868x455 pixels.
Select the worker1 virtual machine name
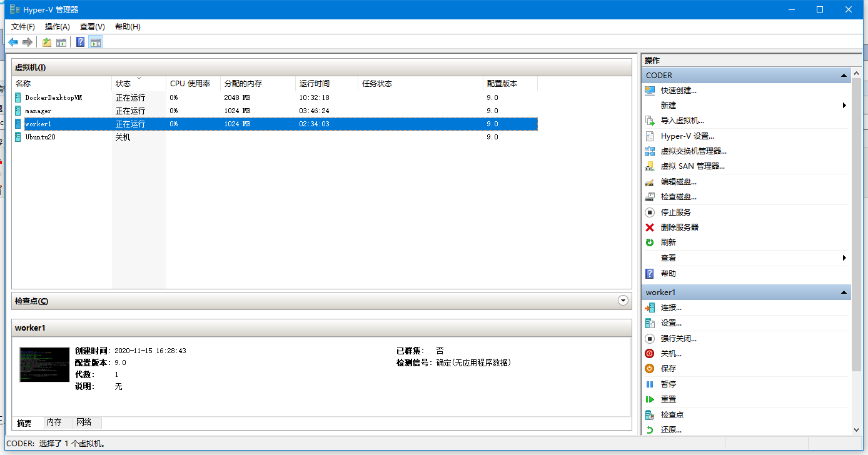coord(38,124)
